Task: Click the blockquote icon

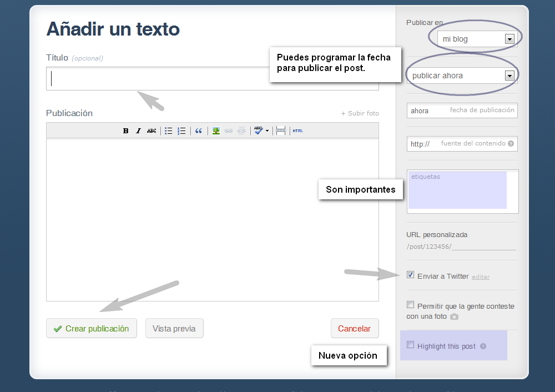Action: 199,131
